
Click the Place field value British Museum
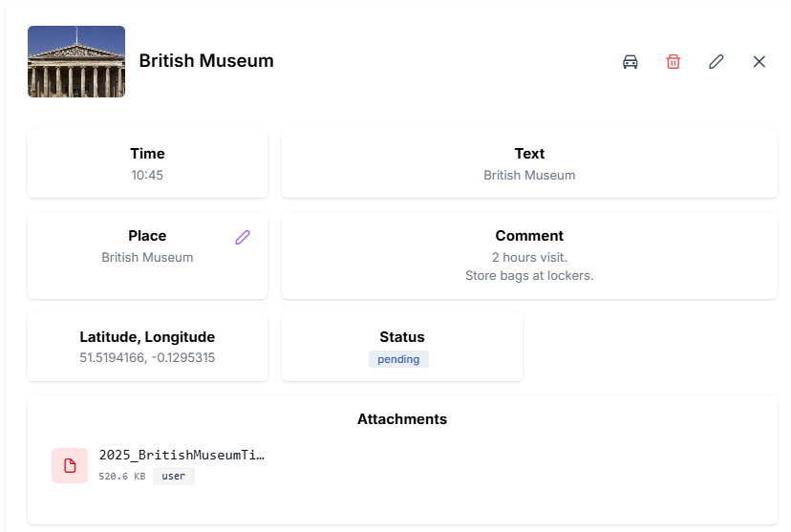pos(147,257)
